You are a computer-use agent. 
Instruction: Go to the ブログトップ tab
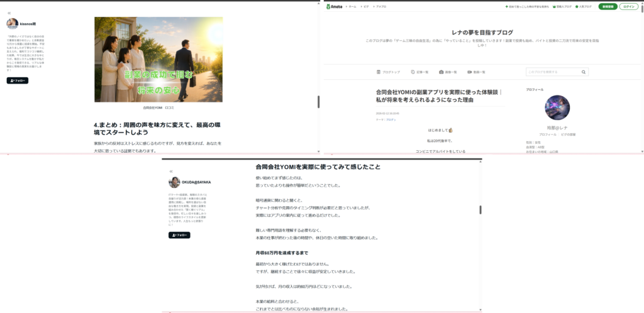[391, 72]
